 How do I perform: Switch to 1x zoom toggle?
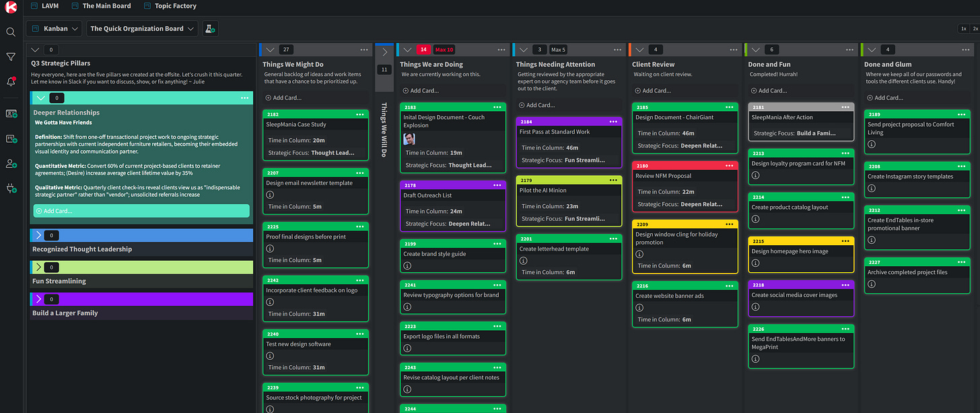click(963, 29)
